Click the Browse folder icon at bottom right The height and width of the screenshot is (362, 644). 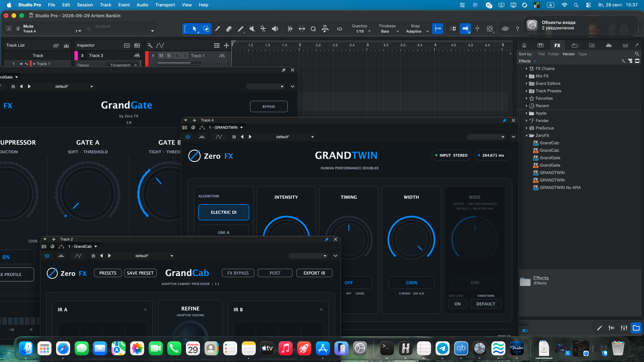pos(636,328)
